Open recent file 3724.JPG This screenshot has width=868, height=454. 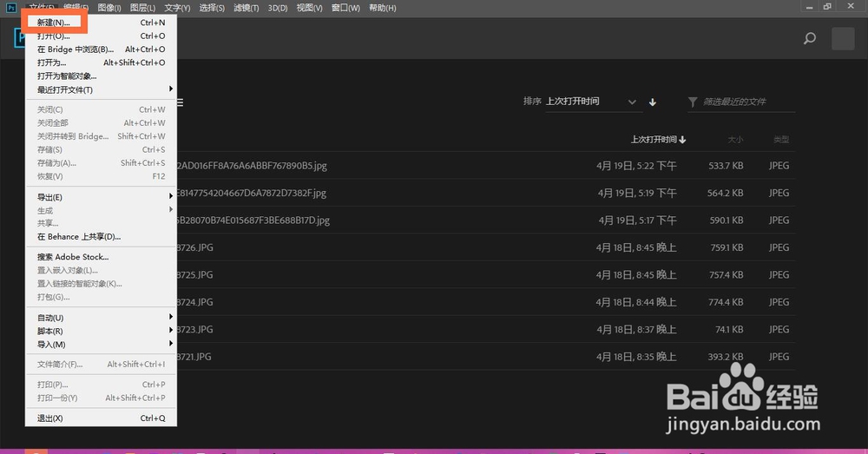click(194, 302)
